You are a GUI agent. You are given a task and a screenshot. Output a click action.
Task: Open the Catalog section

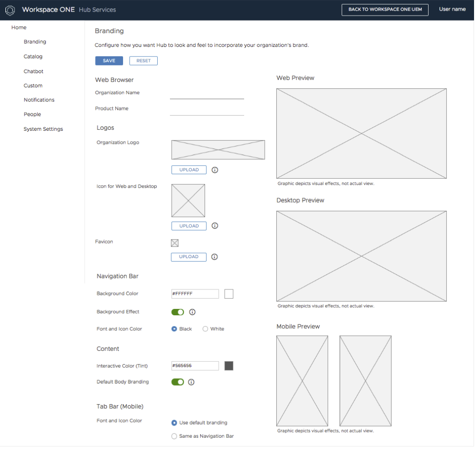click(x=33, y=57)
